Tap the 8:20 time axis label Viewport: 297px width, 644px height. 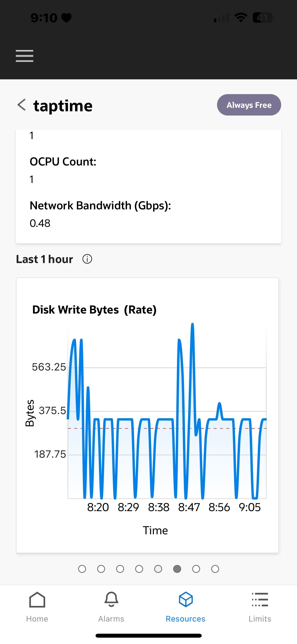(x=98, y=507)
